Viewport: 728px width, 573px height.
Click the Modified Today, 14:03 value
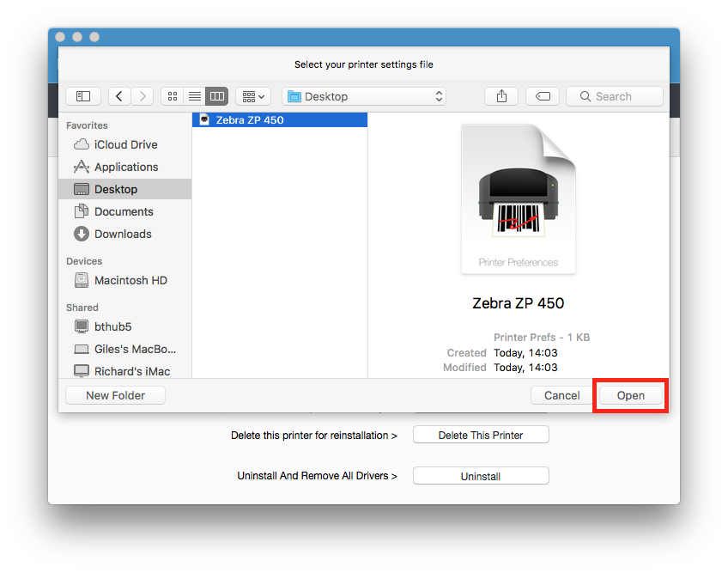coord(525,368)
